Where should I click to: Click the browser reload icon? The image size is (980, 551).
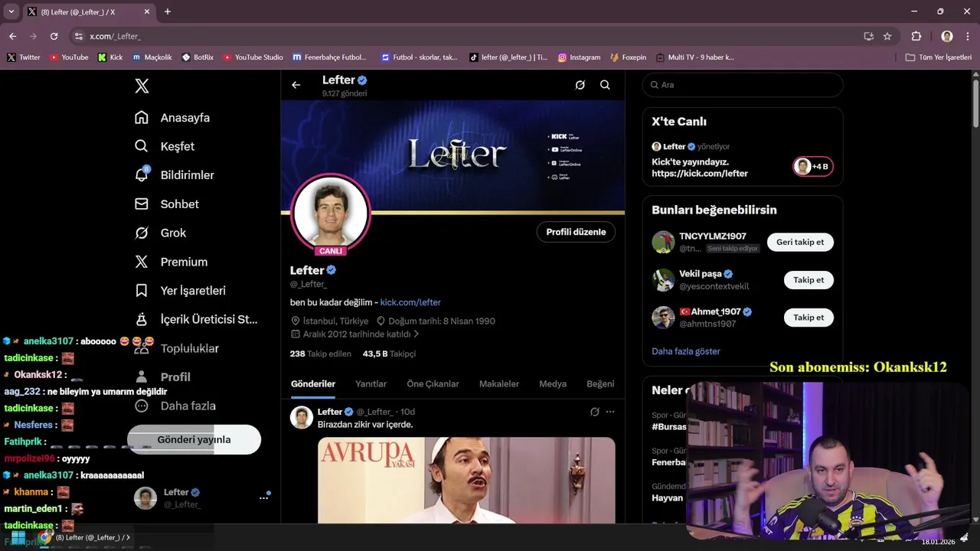[x=54, y=36]
